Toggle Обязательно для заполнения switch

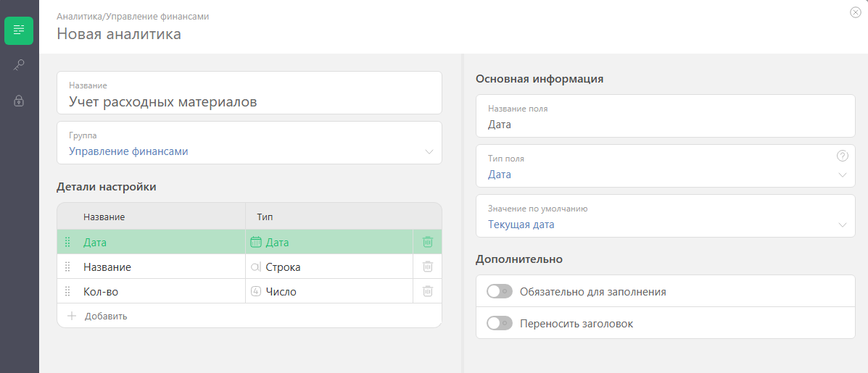pyautogui.click(x=500, y=291)
